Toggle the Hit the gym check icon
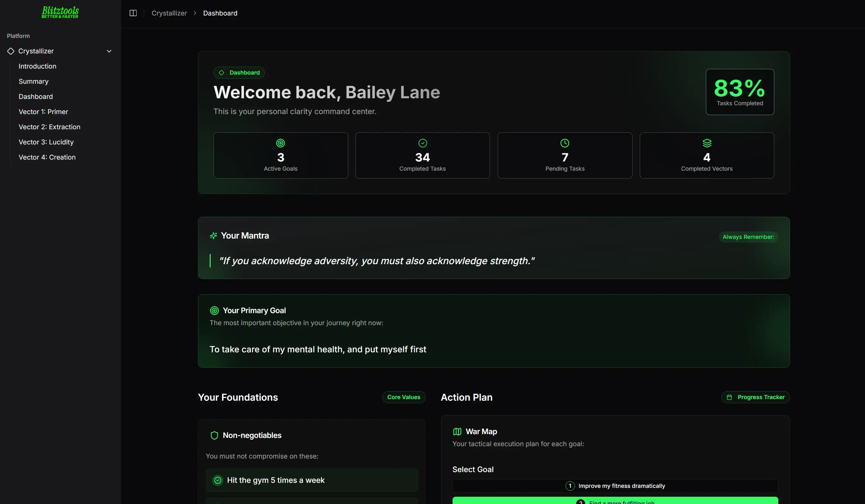The width and height of the screenshot is (865, 504). pyautogui.click(x=218, y=480)
